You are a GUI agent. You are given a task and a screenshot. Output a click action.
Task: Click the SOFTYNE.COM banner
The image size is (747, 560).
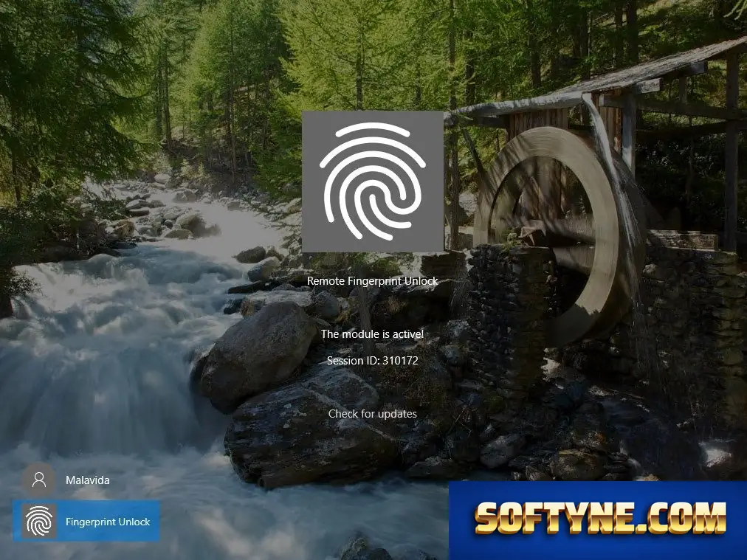[x=598, y=520]
